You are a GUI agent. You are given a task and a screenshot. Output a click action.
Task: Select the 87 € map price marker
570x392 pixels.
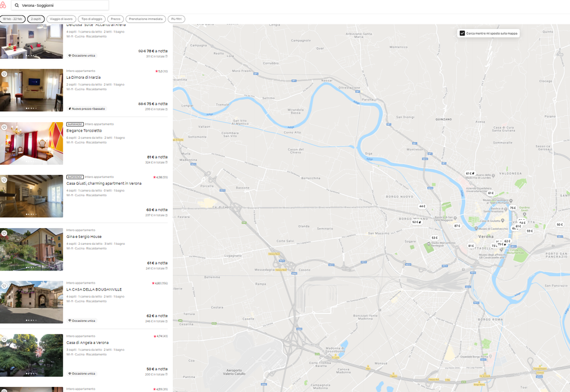coord(457,226)
